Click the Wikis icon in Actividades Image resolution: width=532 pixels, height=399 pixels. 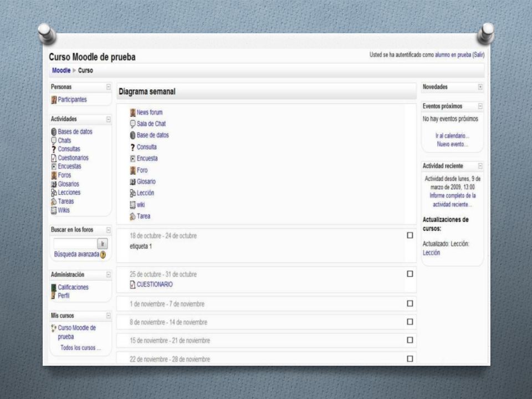point(54,211)
